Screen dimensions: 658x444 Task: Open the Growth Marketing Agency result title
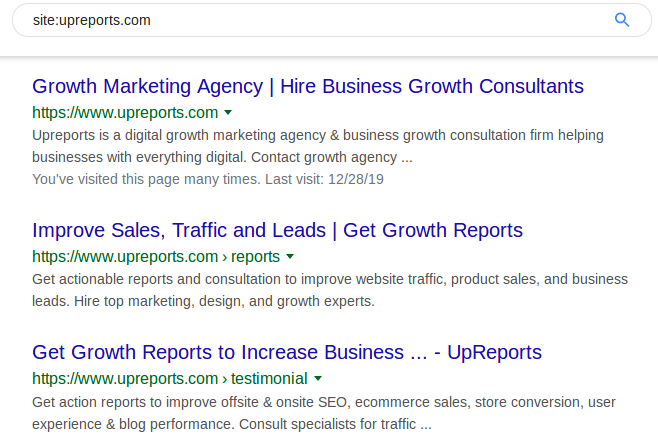coord(308,86)
